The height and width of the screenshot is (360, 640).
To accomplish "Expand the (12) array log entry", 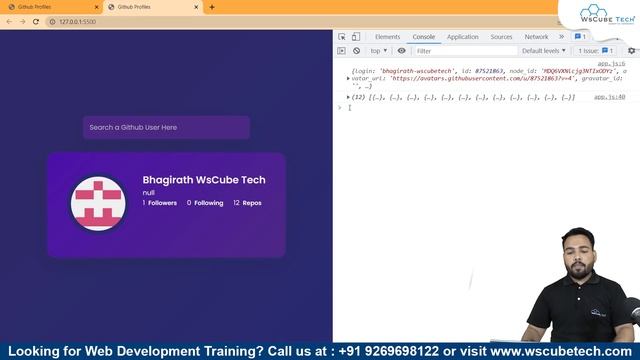I will [348, 97].
